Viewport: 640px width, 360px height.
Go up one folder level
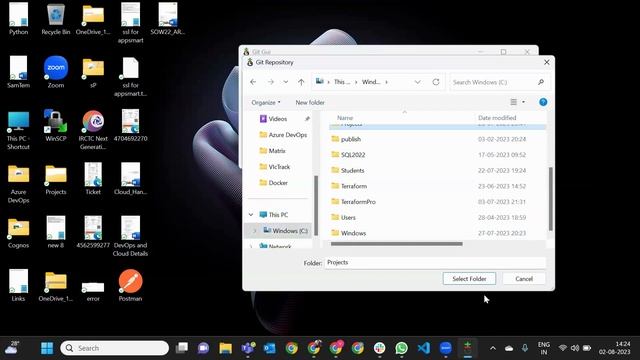click(301, 82)
